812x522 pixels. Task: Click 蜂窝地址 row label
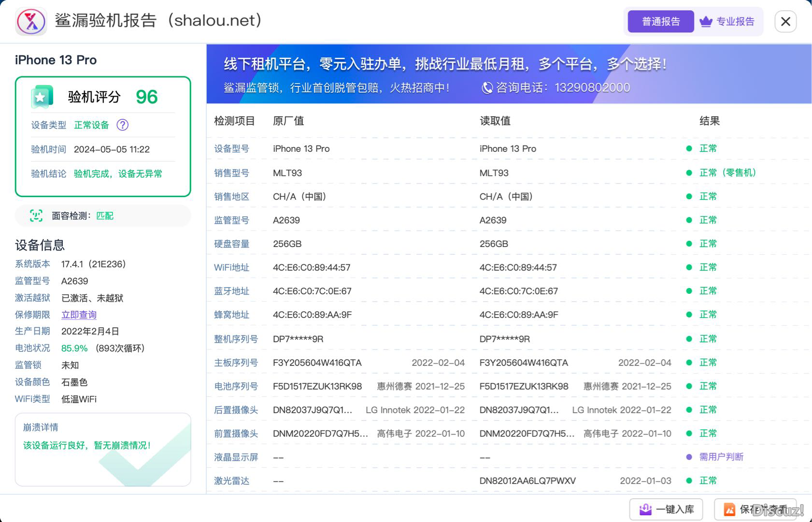click(x=231, y=315)
